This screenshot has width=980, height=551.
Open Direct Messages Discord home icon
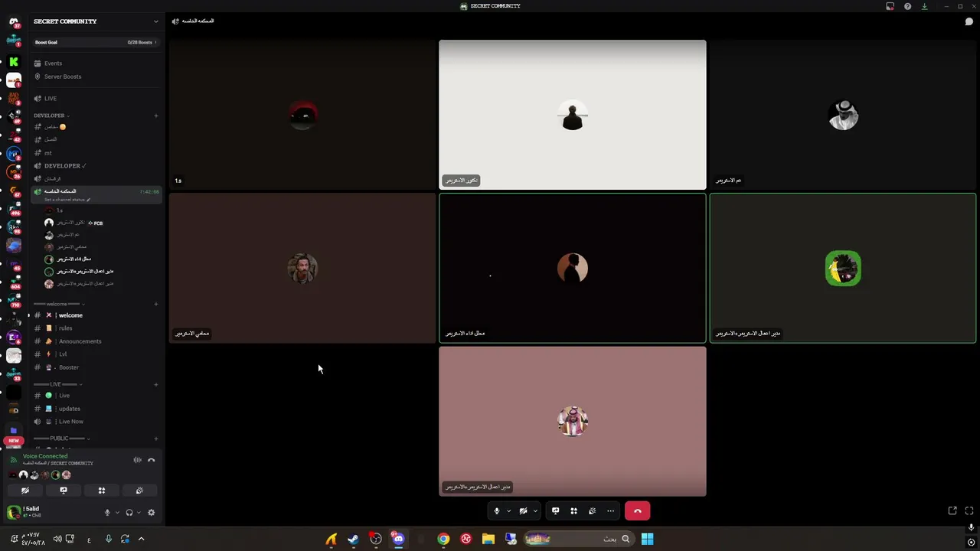14,23
